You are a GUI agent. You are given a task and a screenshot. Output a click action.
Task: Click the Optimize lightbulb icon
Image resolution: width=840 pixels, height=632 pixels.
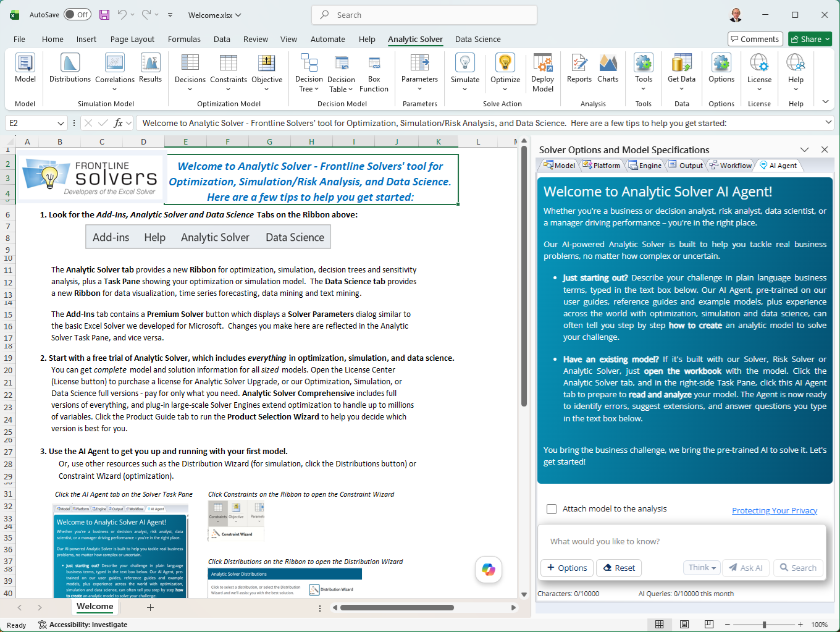click(505, 72)
